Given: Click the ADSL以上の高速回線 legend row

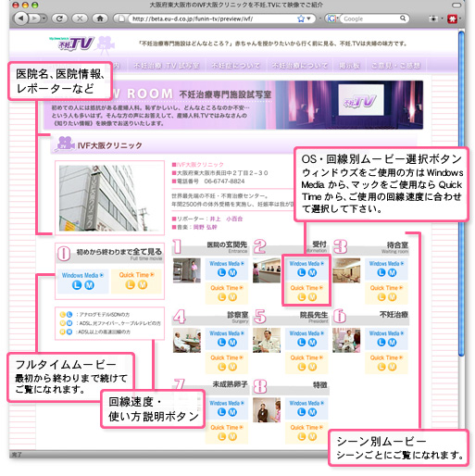Looking at the screenshot, I should (95, 332).
